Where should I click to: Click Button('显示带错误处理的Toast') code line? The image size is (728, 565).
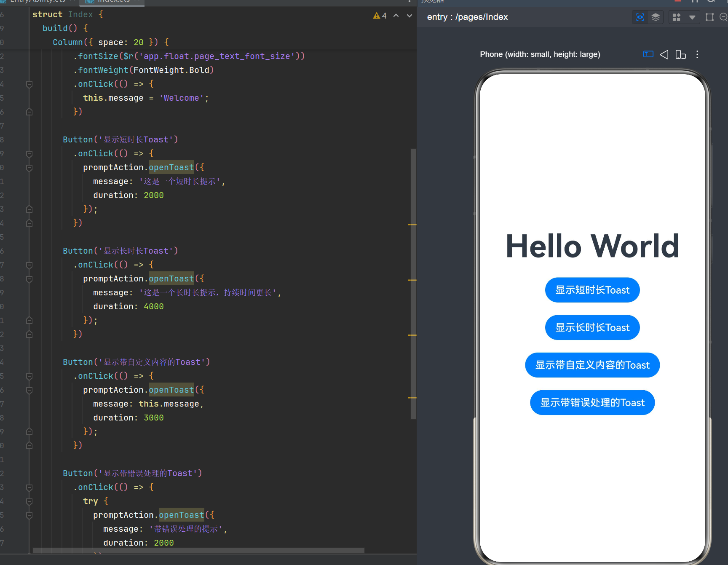tap(132, 473)
